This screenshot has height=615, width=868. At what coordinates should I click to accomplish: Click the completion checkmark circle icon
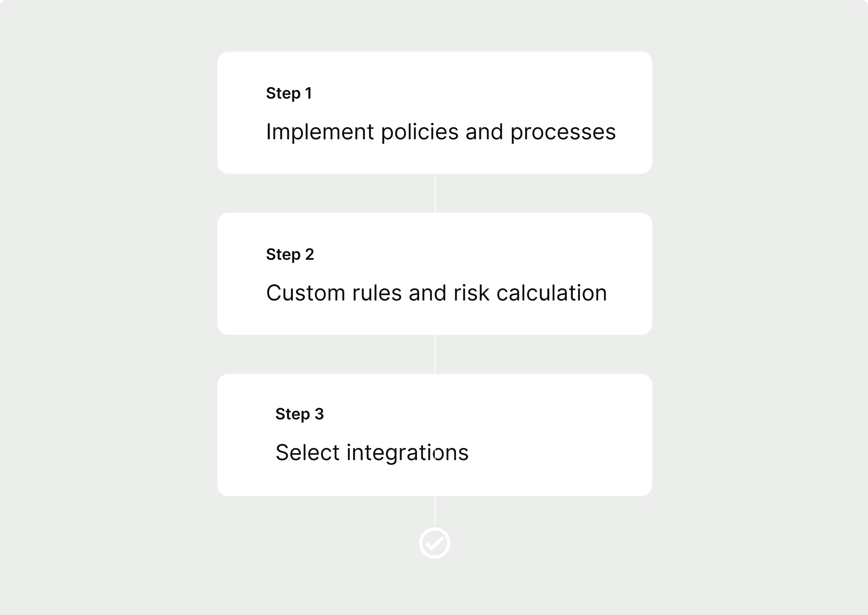pos(435,543)
